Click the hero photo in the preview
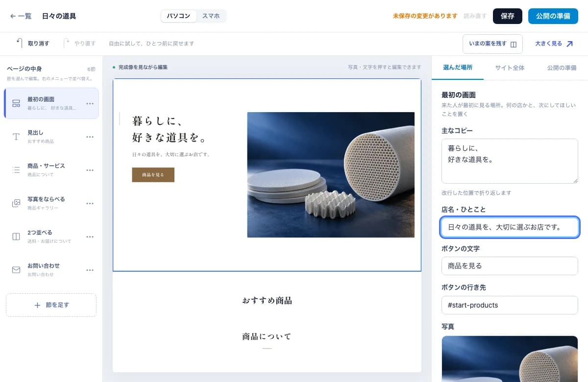The image size is (588, 382). click(331, 175)
